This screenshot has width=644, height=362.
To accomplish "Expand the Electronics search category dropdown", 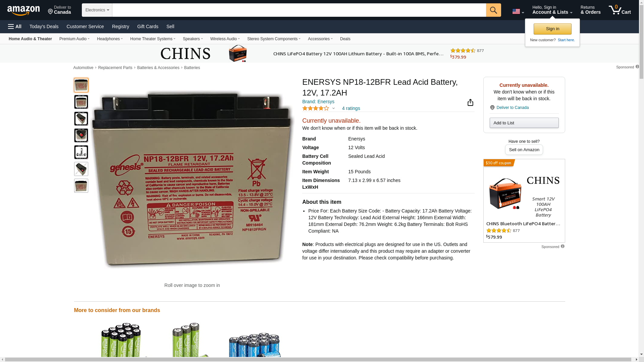I will [x=97, y=10].
